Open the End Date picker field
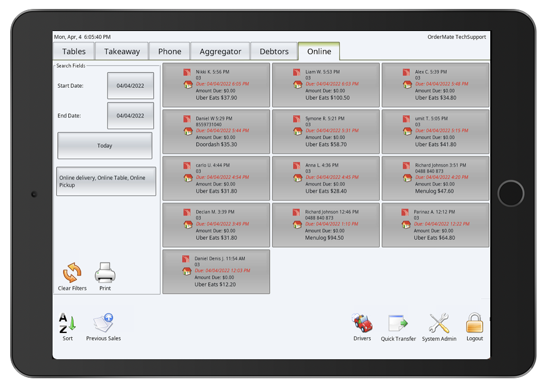 click(130, 116)
